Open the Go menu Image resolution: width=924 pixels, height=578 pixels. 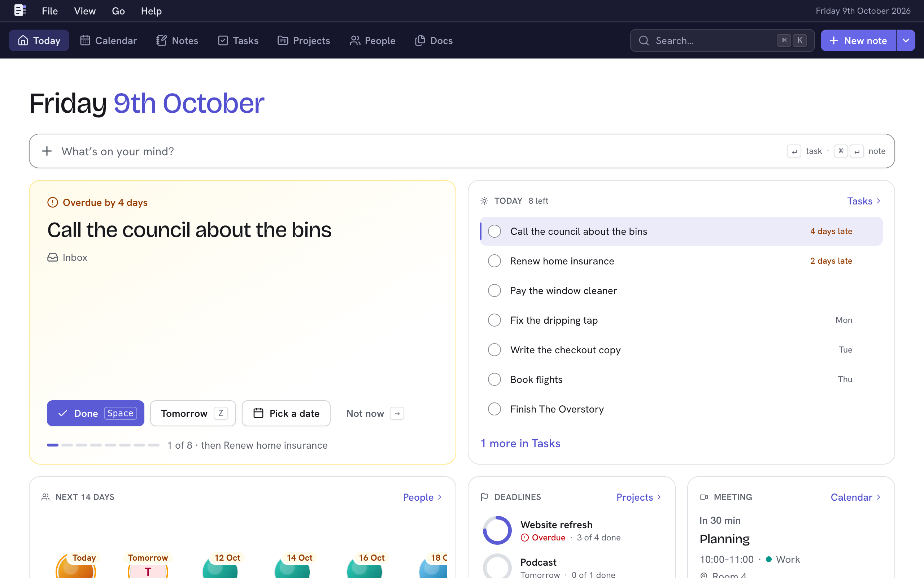118,11
